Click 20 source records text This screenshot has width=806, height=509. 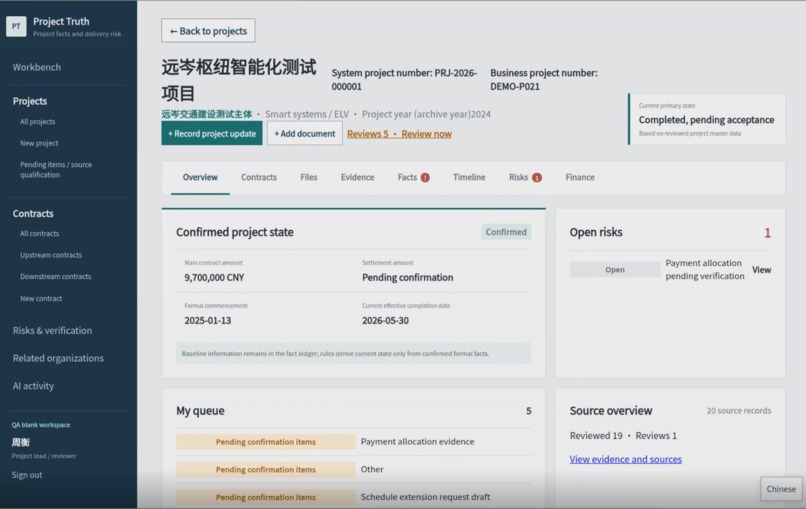click(x=739, y=410)
